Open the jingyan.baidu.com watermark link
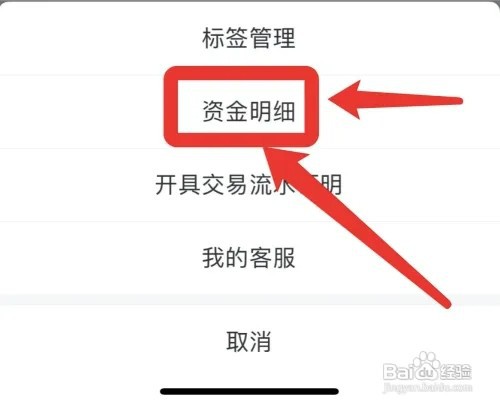This screenshot has height=405, width=500. [428, 387]
